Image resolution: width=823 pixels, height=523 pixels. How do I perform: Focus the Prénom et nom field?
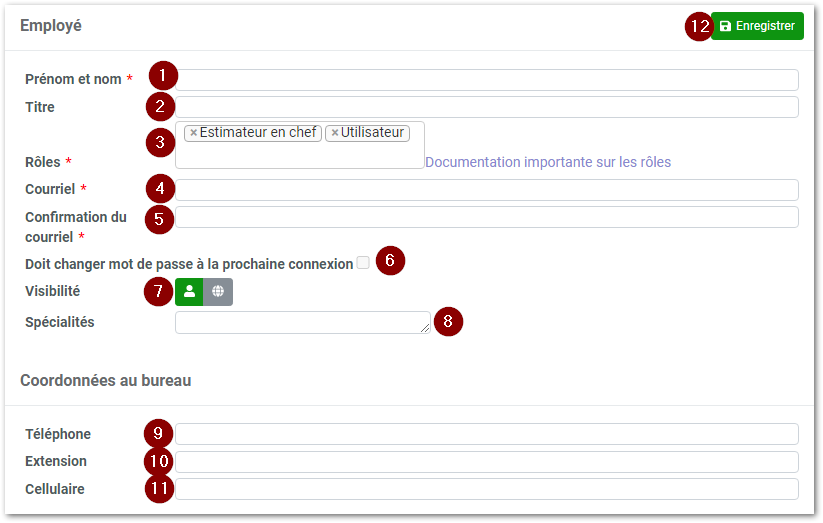point(486,80)
